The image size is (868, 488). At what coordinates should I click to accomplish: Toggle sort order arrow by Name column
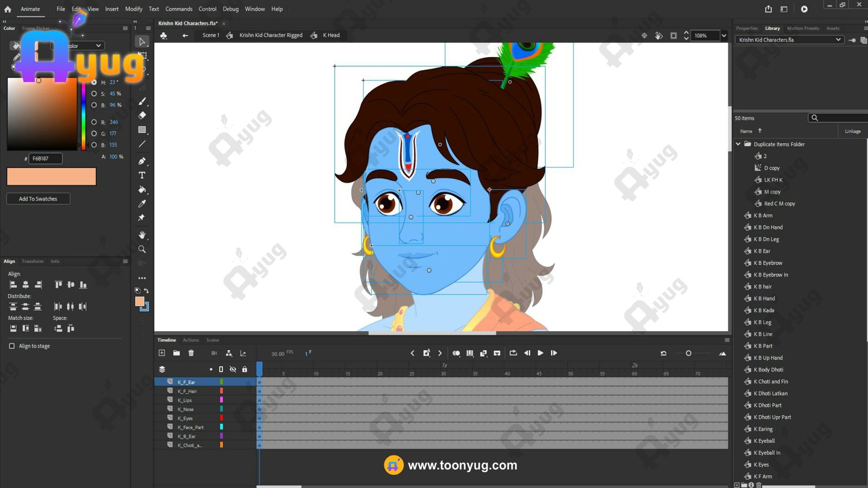click(759, 131)
